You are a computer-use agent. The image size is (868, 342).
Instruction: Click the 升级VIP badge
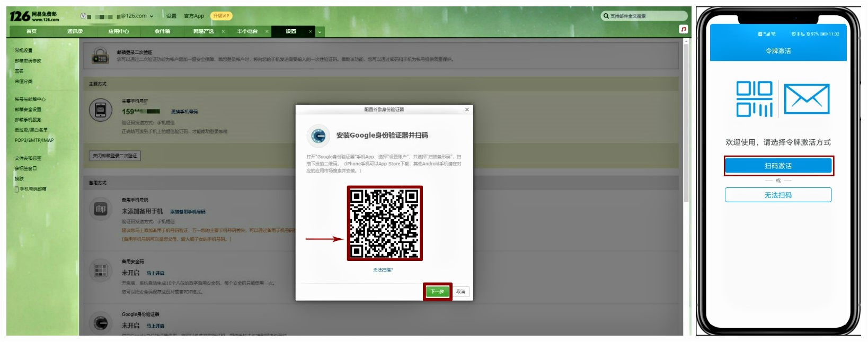tap(221, 16)
